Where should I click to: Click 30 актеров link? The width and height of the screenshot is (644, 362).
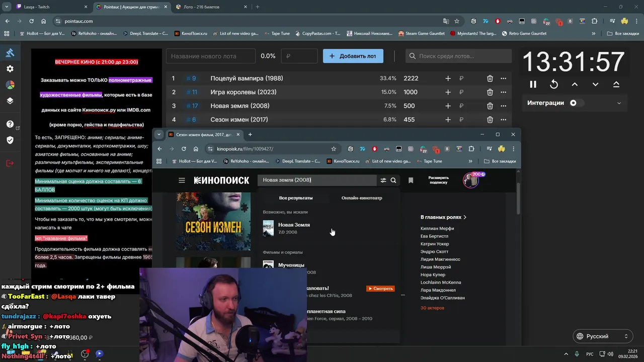click(x=432, y=308)
